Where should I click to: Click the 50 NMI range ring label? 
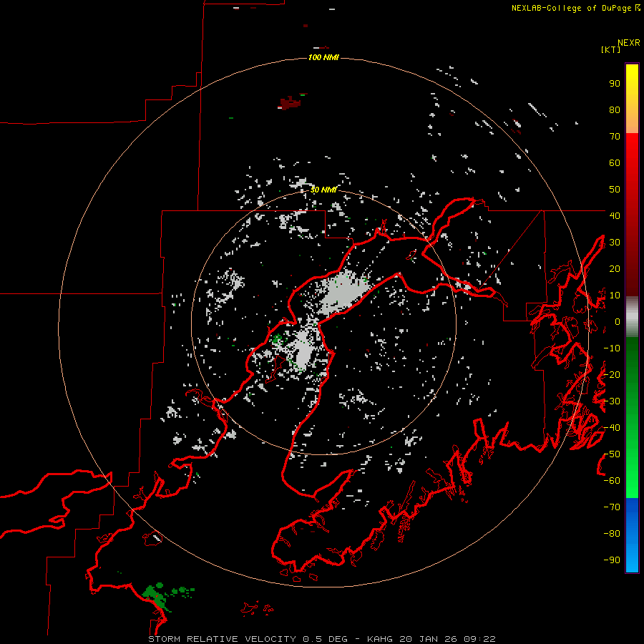(x=323, y=190)
